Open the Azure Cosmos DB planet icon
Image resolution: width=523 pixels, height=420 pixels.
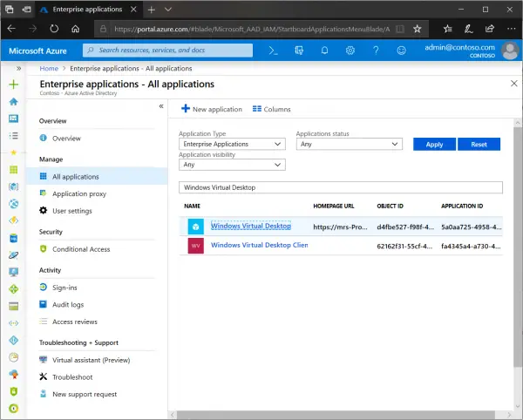[14, 255]
